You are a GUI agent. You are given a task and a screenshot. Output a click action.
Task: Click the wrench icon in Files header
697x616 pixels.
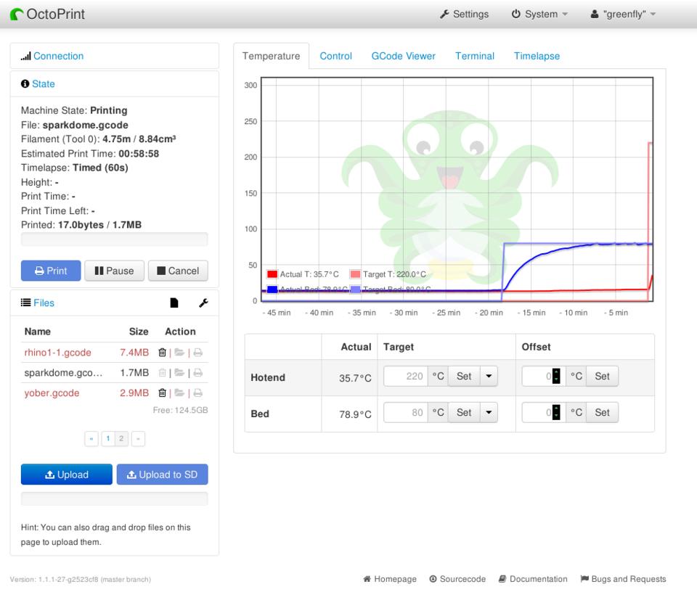203,303
